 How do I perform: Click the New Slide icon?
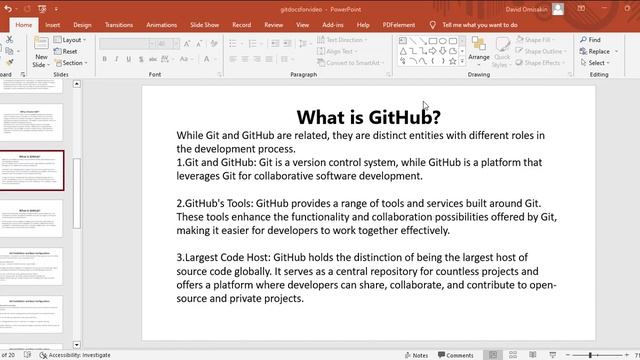[41, 43]
